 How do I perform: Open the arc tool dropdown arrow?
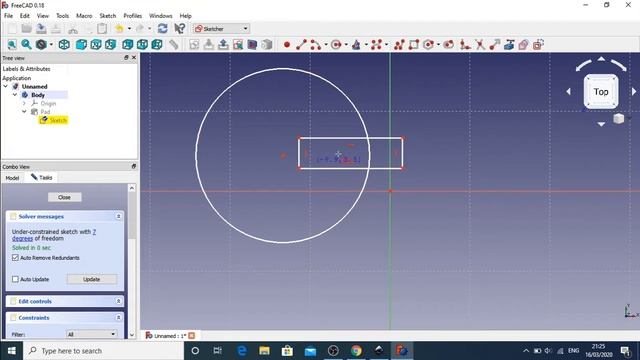pos(326,44)
